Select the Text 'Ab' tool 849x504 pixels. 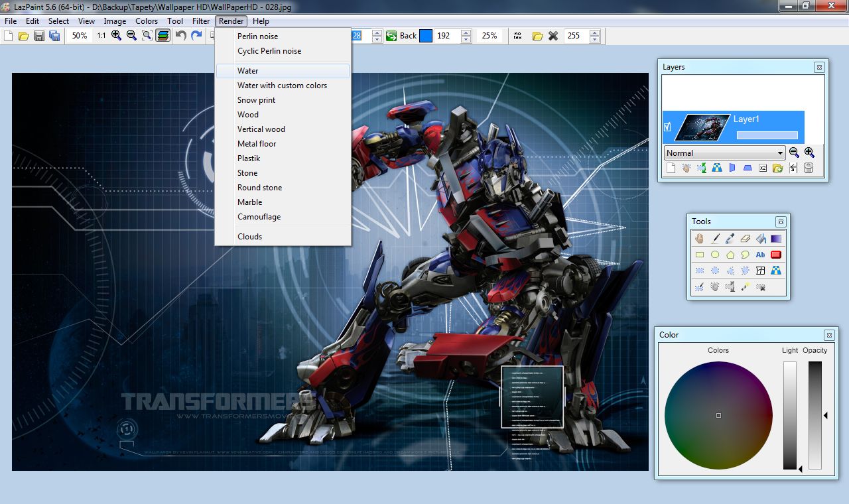(x=761, y=255)
